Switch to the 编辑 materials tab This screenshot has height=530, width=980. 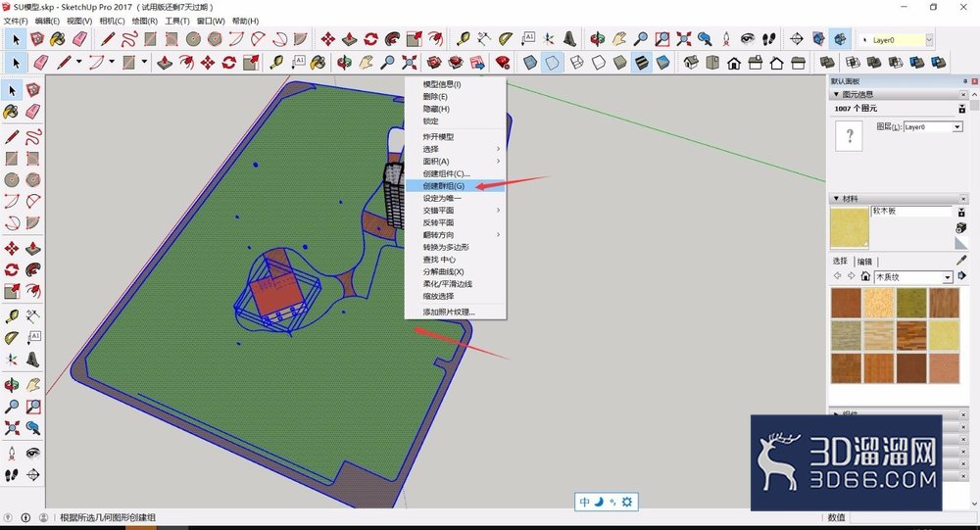(x=864, y=262)
